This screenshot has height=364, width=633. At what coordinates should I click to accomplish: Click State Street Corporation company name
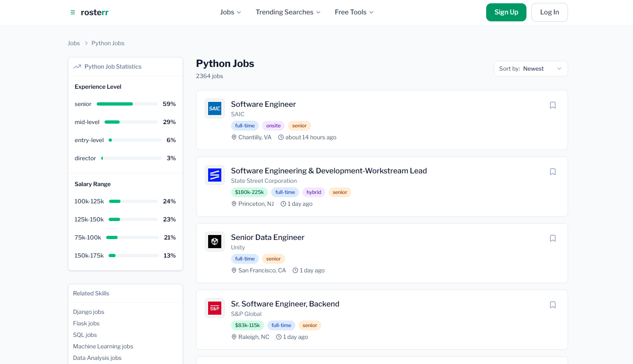[264, 181]
